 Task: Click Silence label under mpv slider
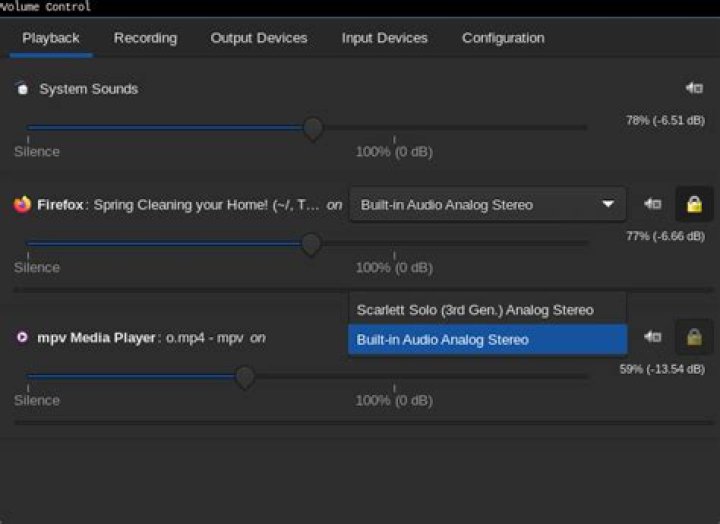pyautogui.click(x=37, y=400)
